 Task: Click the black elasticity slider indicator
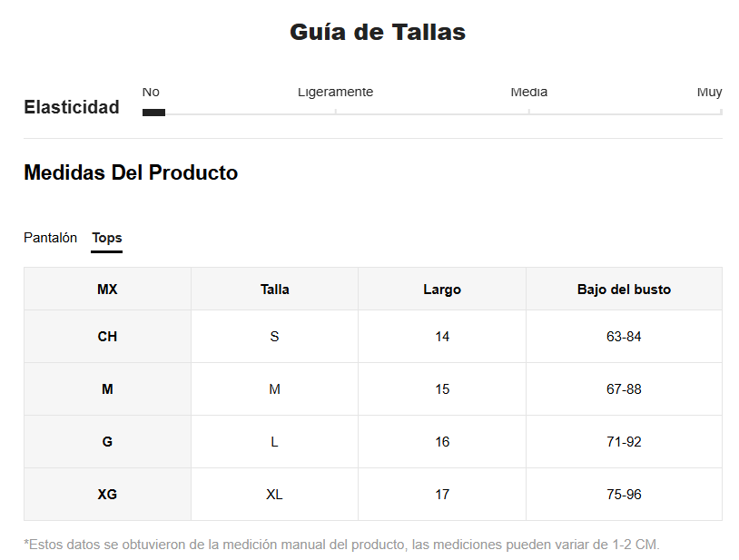pyautogui.click(x=153, y=113)
